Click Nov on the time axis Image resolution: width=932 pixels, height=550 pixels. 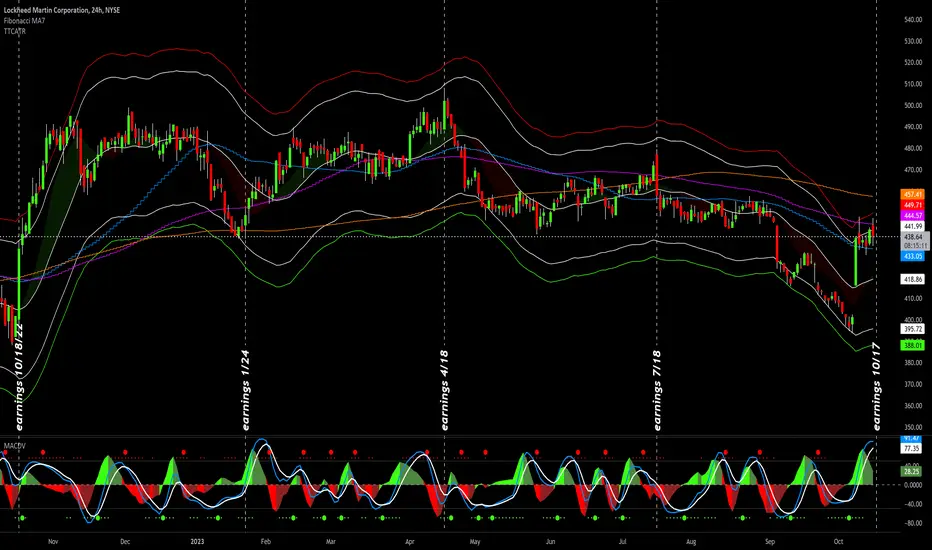(53, 542)
